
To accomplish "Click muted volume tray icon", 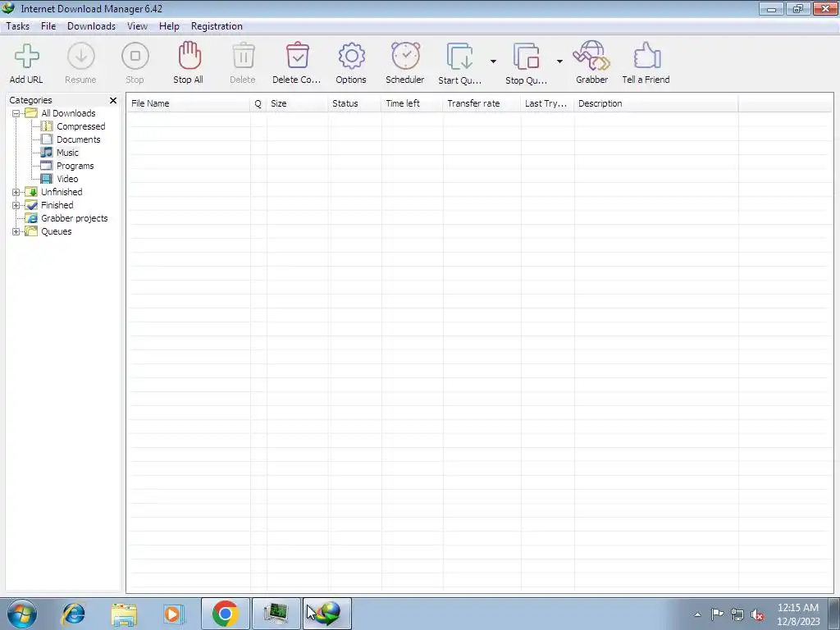I will coord(757,614).
